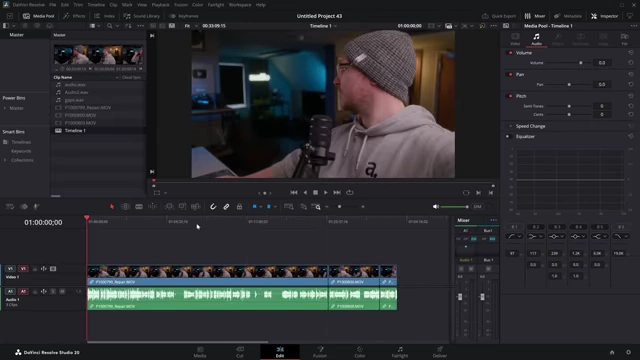The height and width of the screenshot is (360, 640).
Task: Toggle the DIM audio button
Action: 477,207
